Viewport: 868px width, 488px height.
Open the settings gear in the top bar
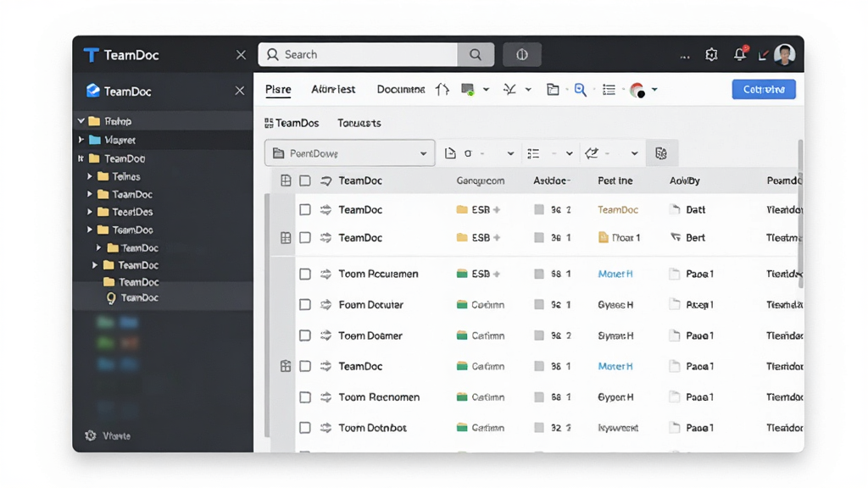711,54
